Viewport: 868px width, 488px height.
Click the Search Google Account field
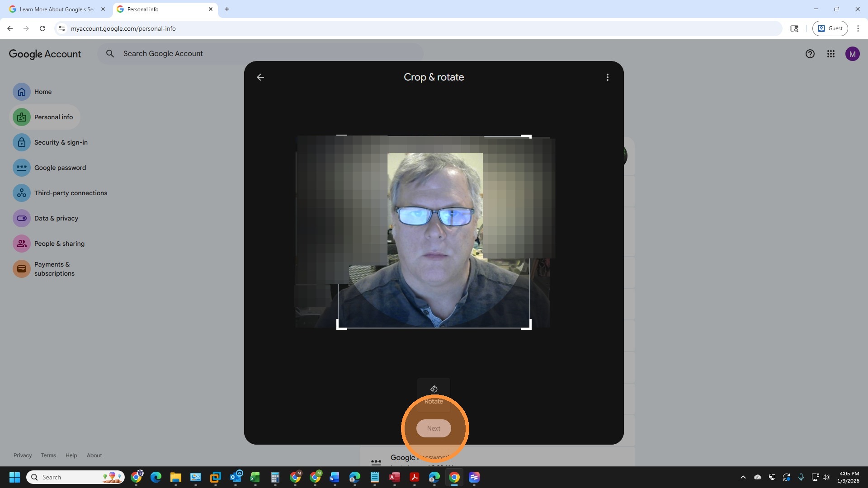[x=262, y=54]
